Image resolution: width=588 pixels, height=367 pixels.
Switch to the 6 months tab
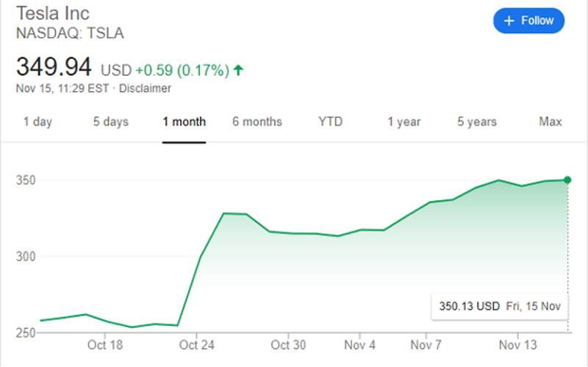[x=257, y=121]
